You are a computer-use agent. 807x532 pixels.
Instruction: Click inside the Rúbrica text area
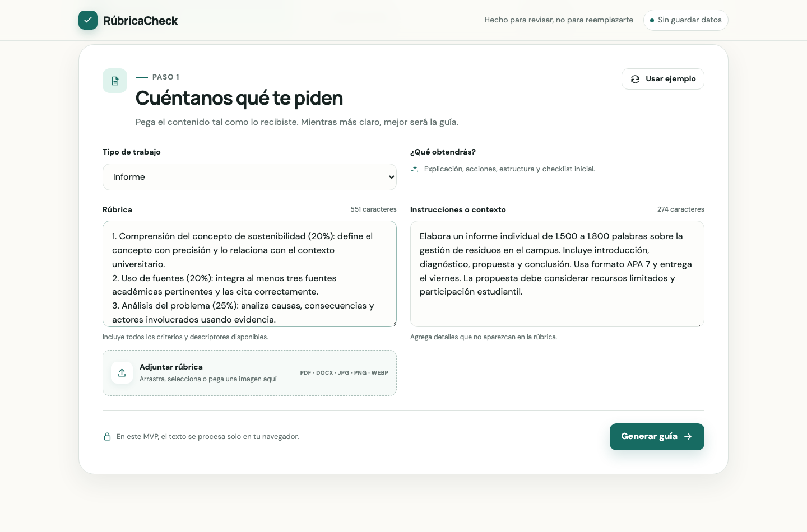point(249,274)
